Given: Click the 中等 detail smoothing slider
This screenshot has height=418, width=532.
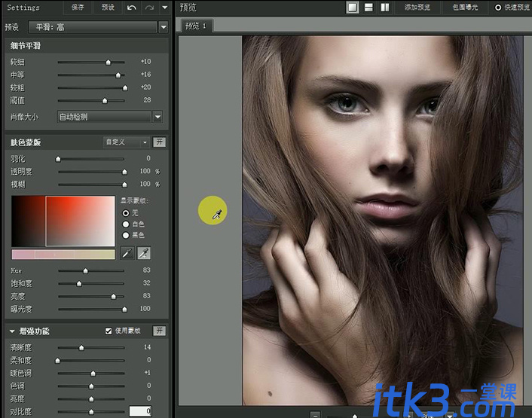Looking at the screenshot, I should tap(91, 75).
